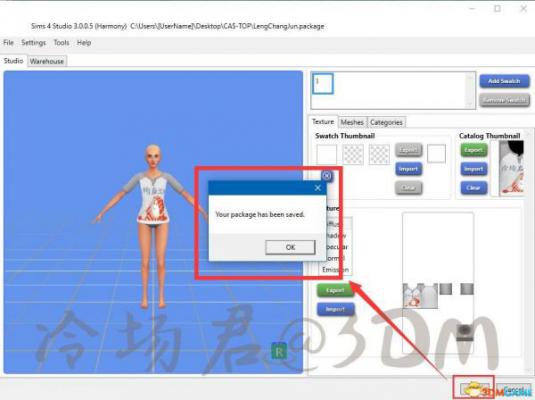Select the last checkered Swatch Thumbnail box
This screenshot has width=535, height=400.
pos(379,154)
